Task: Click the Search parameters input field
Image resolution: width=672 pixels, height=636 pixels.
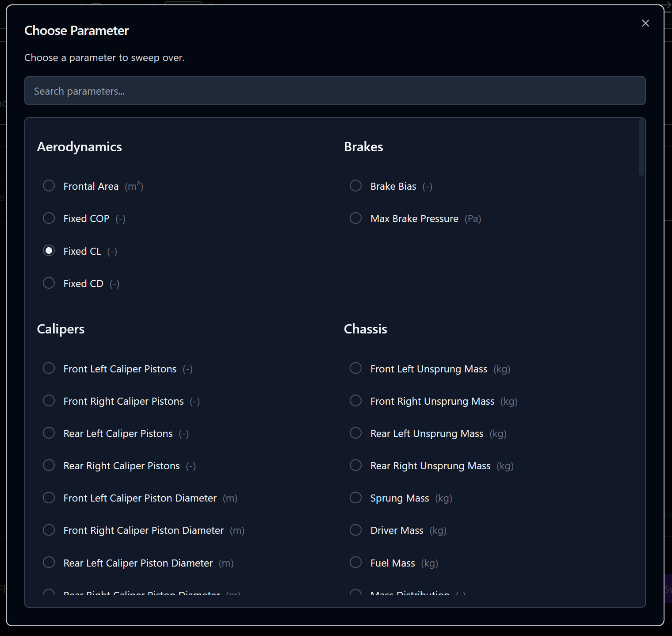Action: pos(335,91)
